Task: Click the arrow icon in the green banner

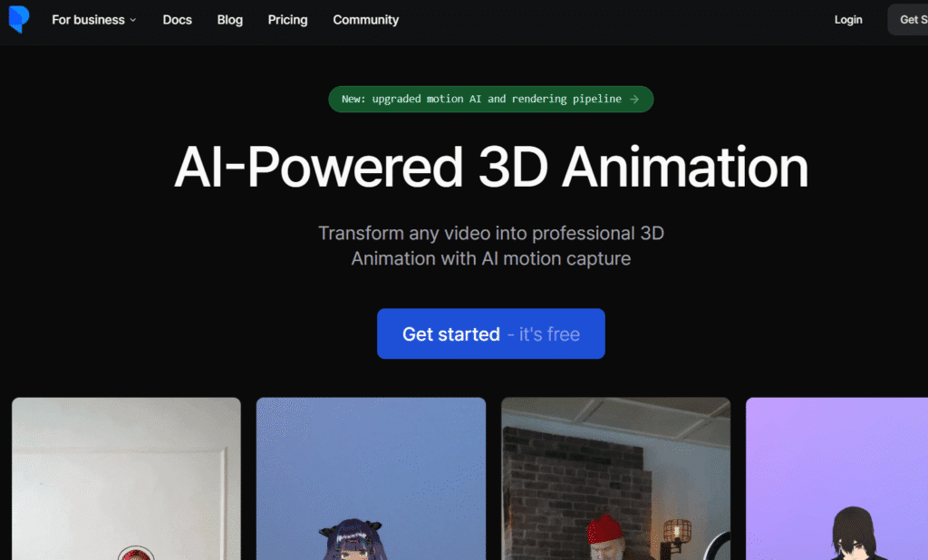Action: pos(634,99)
